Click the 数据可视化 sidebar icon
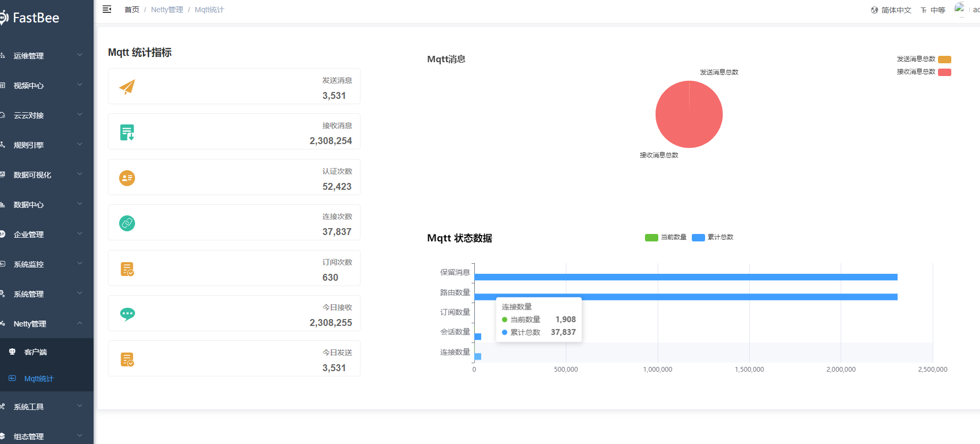Screen dimensions: 980x444 3,174
